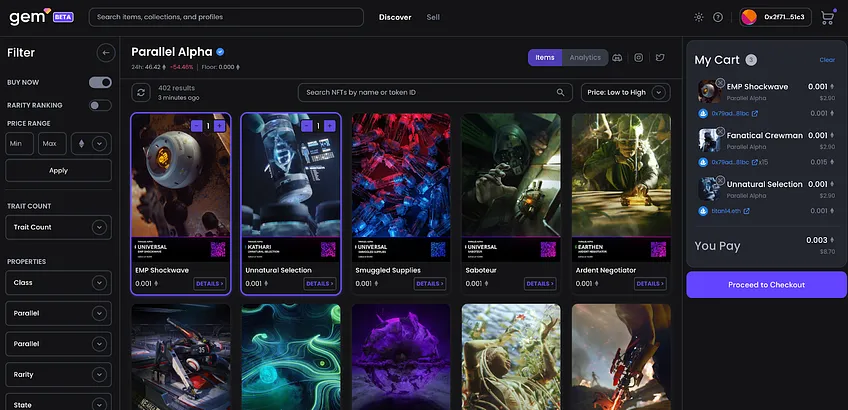This screenshot has height=410, width=848.
Task: Open the Price: Low to High sort dropdown
Action: 626,92
